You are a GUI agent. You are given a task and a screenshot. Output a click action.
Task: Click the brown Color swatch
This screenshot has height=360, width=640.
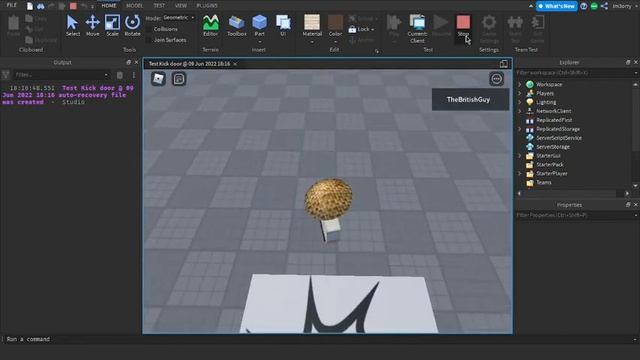(335, 22)
